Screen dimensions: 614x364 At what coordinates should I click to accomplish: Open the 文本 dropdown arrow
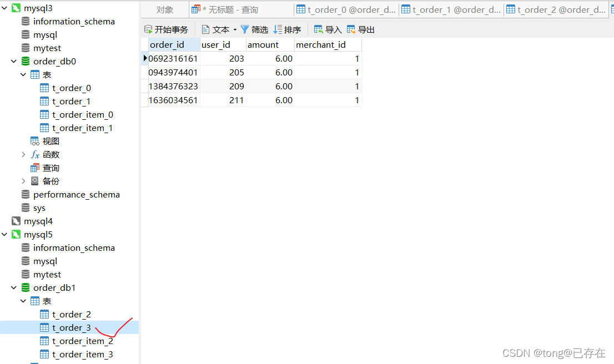tap(235, 29)
